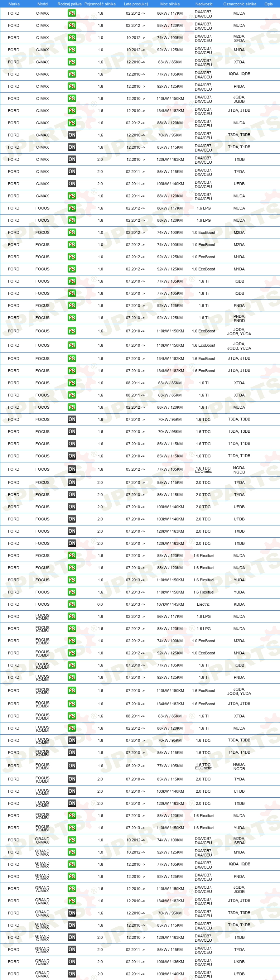
Task: Click petrol icon in GRAND C-MAX JTDA, JTDB row
Action: click(x=72, y=900)
